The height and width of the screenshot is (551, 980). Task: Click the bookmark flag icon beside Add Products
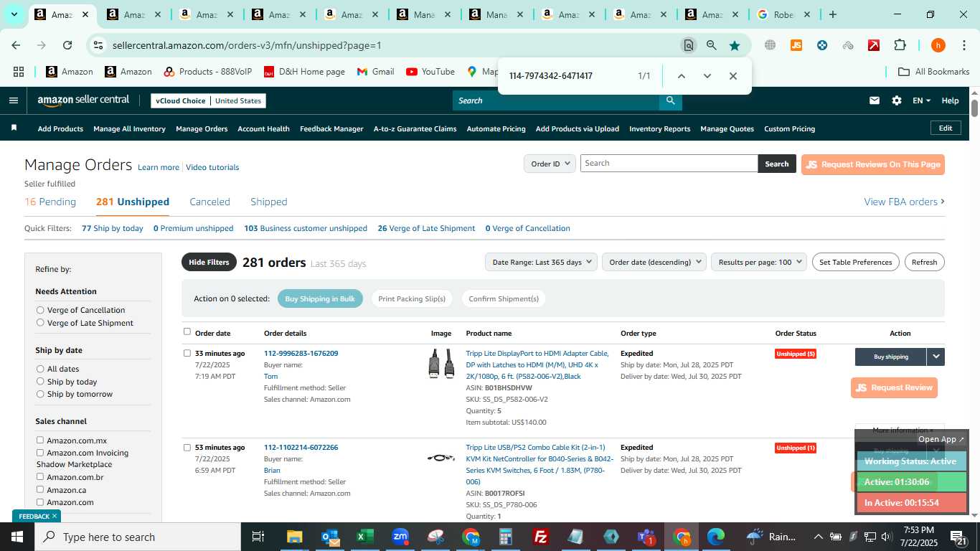tap(14, 128)
